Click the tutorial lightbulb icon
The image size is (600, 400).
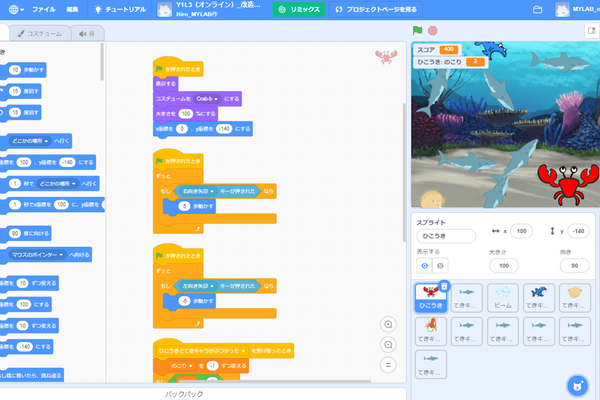pos(98,10)
